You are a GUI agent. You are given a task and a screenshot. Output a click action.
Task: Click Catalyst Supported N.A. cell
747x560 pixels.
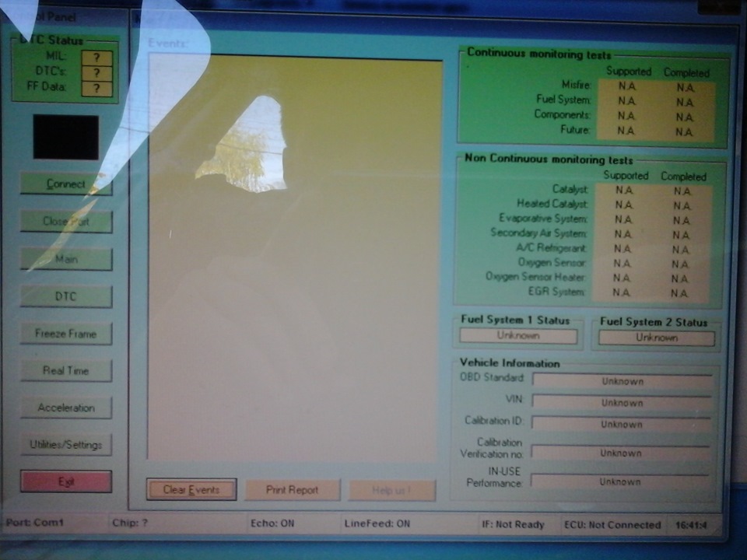624,191
